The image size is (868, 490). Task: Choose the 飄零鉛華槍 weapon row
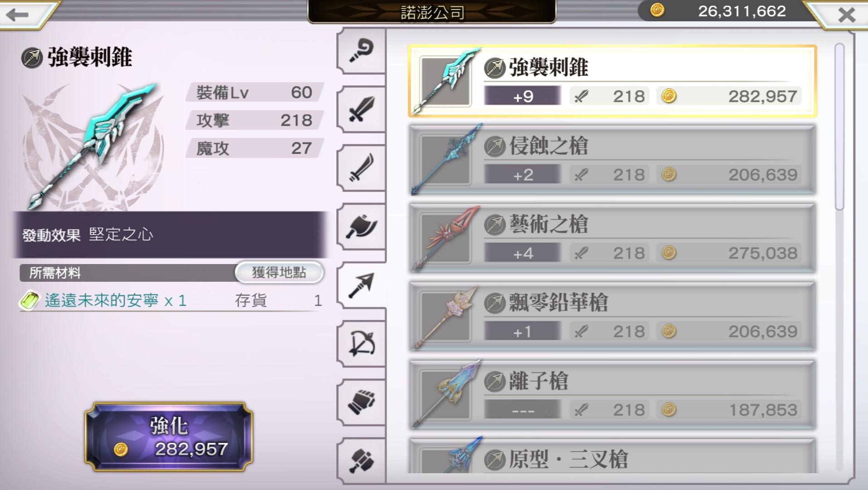point(612,317)
